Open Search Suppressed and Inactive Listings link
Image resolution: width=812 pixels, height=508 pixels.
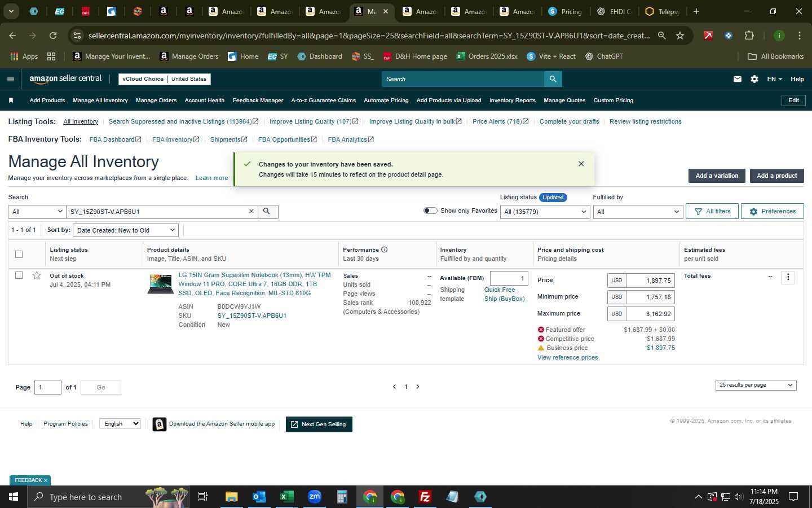[183, 121]
